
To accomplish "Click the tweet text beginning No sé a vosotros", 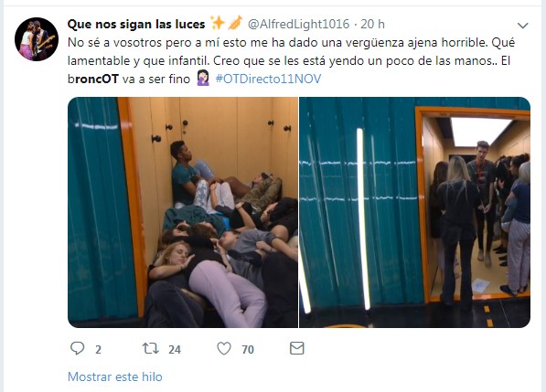I will 291,60.
